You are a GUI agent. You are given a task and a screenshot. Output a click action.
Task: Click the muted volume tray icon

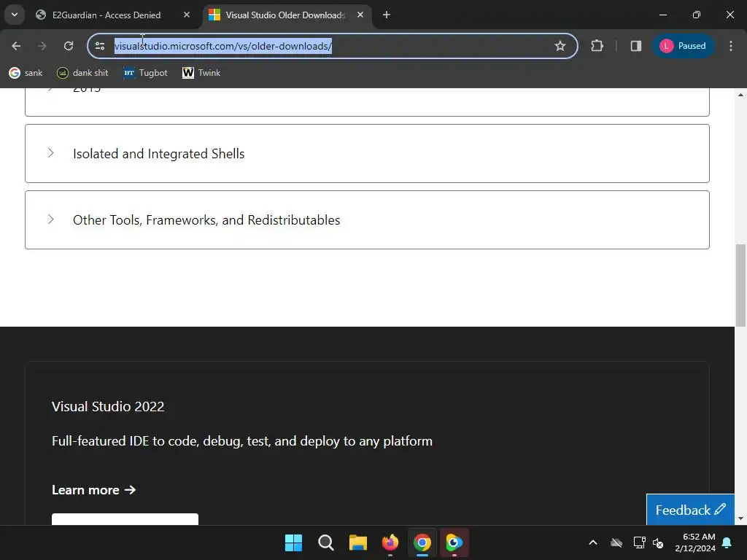(659, 542)
